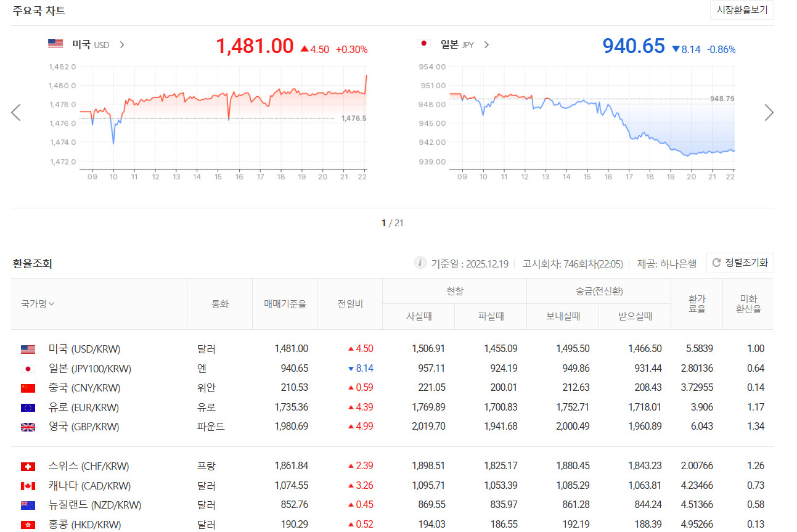Show next chart with right arrow
Viewport: 797px width, 532px height.
click(769, 112)
